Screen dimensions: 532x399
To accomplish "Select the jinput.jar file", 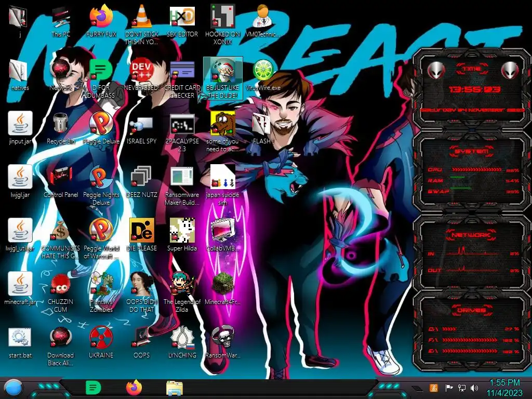I will (x=20, y=124).
